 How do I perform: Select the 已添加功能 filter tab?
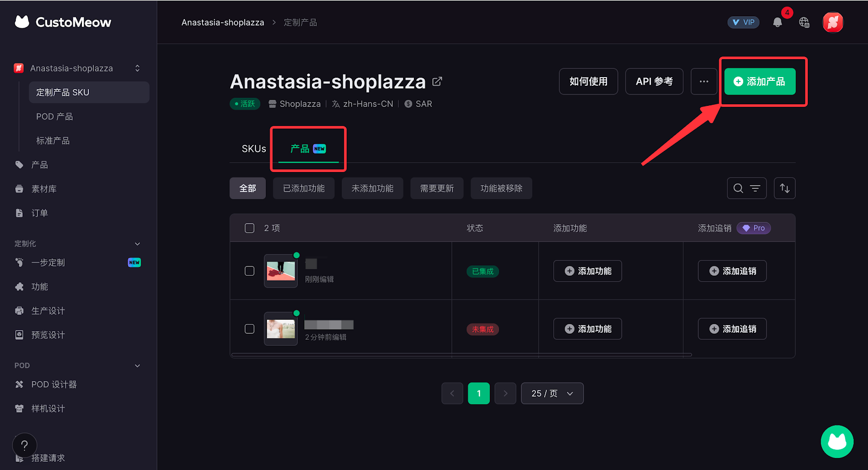point(304,188)
